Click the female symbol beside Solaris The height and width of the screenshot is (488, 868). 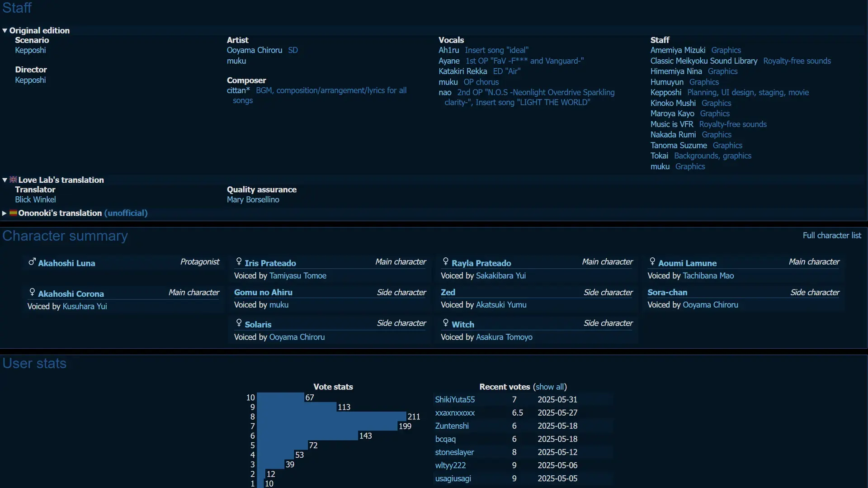239,323
